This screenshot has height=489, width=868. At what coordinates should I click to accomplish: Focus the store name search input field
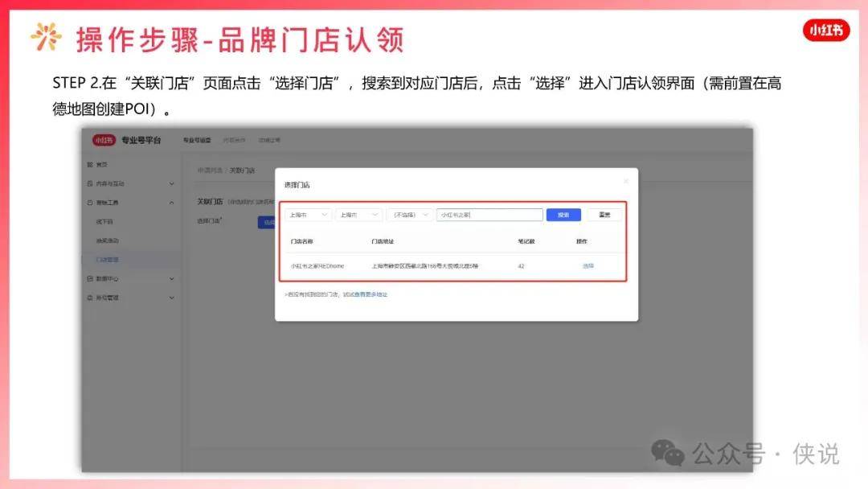[x=489, y=215]
